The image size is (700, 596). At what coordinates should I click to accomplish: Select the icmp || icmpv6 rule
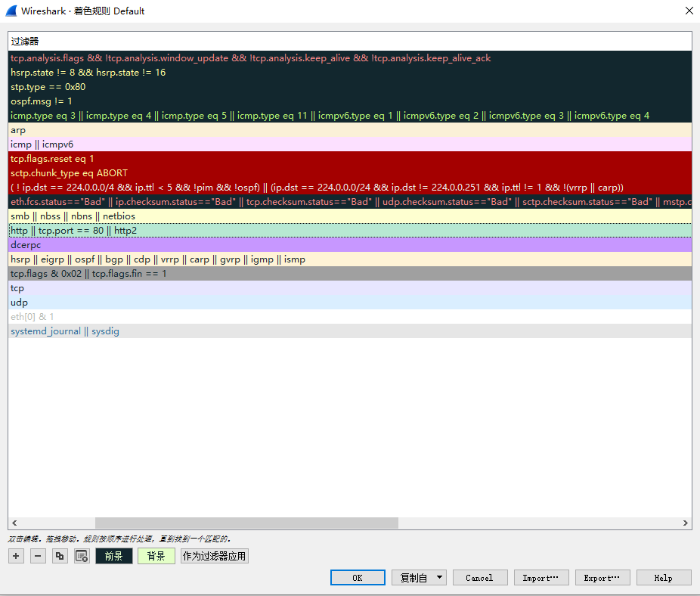click(350, 144)
